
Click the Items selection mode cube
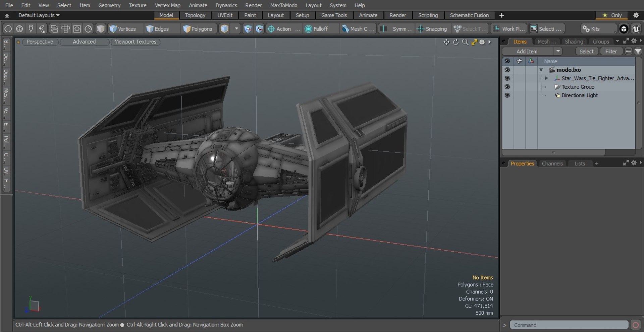point(225,29)
